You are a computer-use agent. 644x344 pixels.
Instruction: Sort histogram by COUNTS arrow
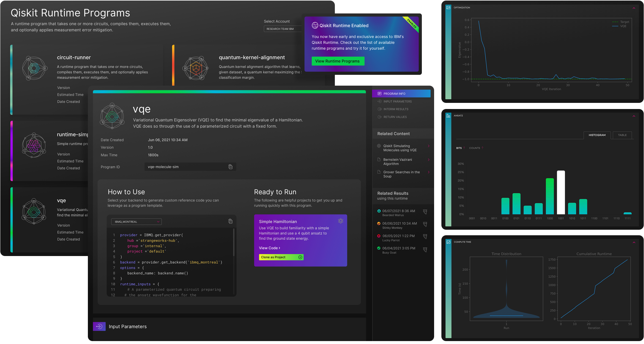tap(483, 148)
